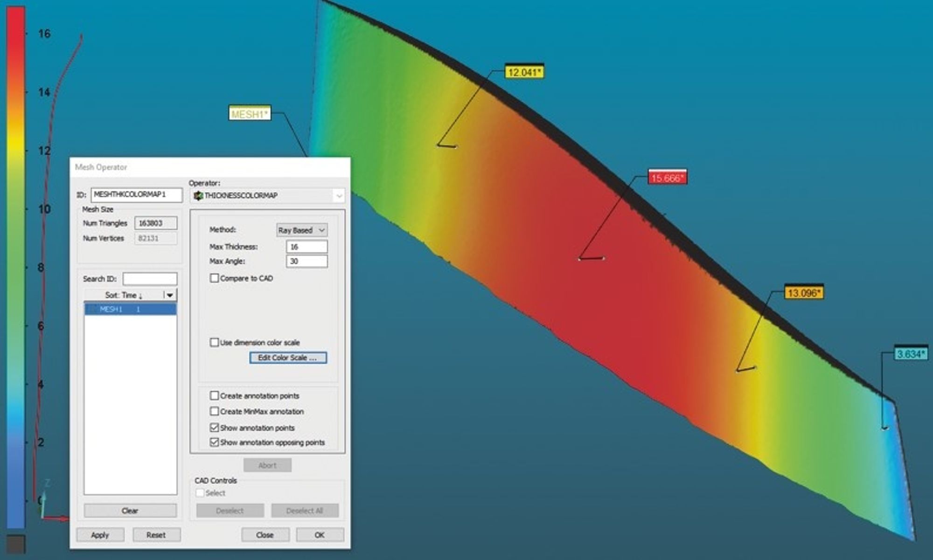The height and width of the screenshot is (560, 933).
Task: Click the Apply button
Action: click(x=100, y=535)
